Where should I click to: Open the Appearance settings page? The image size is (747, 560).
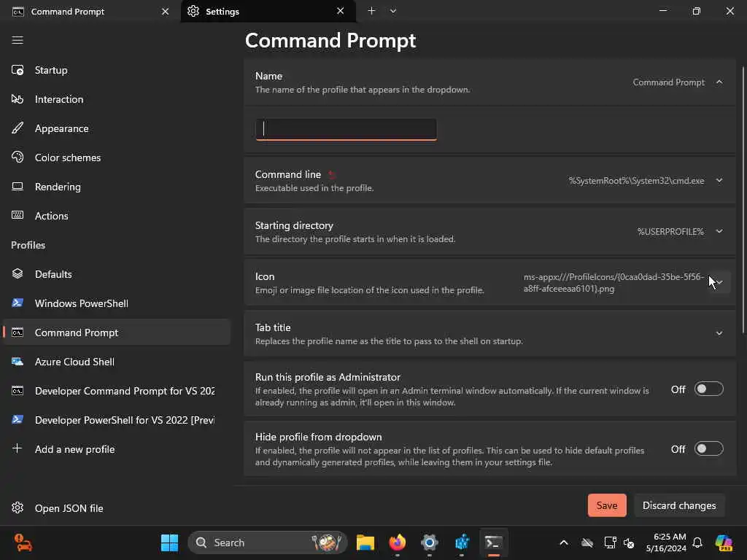coord(117,128)
